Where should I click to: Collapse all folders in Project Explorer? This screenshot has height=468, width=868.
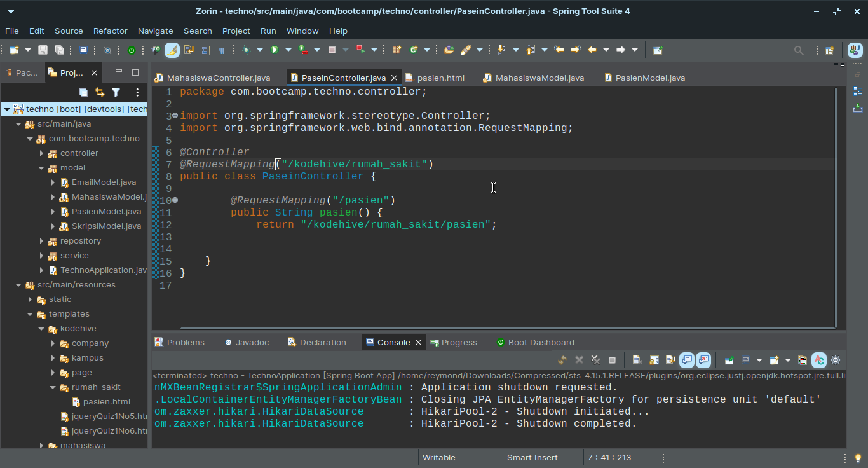(83, 92)
